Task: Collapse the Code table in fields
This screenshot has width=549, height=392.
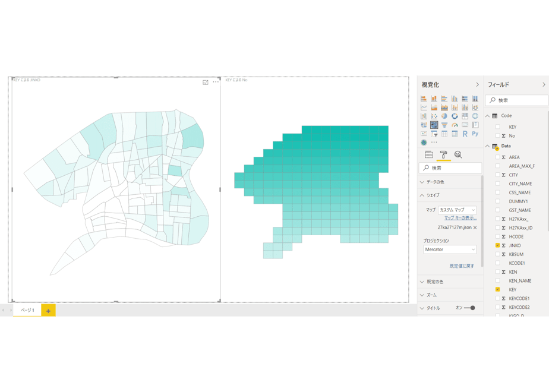Action: point(487,116)
